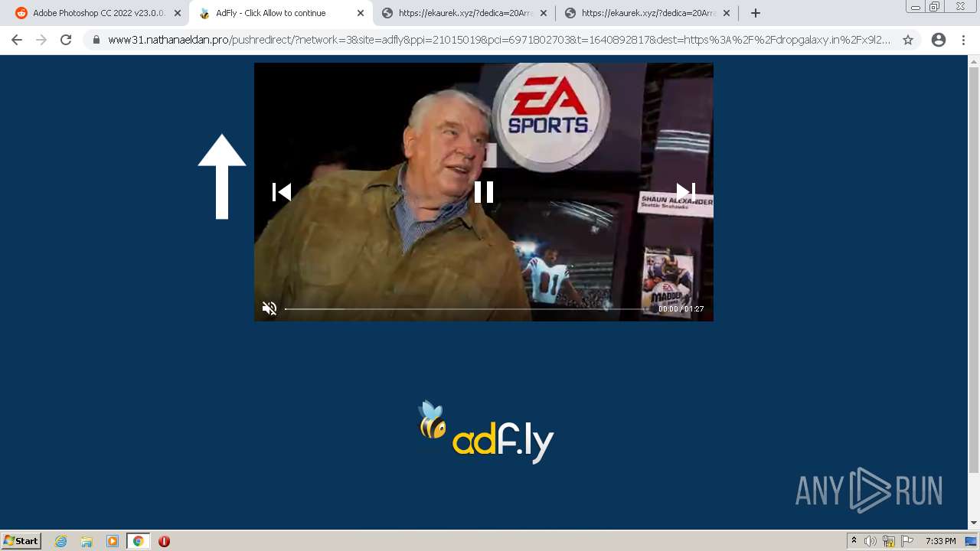980x551 pixels.
Task: Open the volume tray icon
Action: click(x=870, y=541)
